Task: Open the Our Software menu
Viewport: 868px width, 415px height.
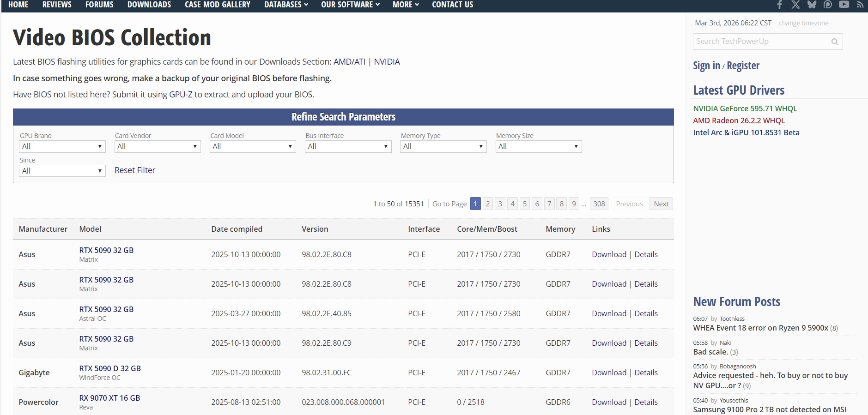Action: [350, 5]
